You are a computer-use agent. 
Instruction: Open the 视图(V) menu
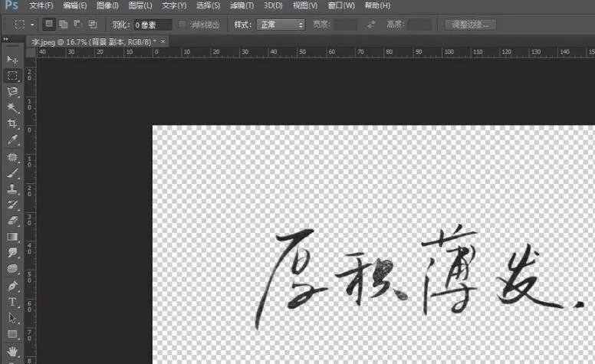tap(305, 5)
